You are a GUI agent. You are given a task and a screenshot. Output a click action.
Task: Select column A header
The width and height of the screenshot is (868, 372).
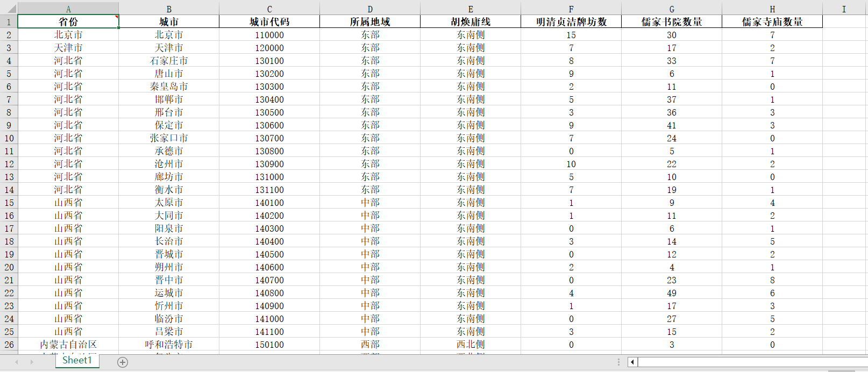click(68, 9)
